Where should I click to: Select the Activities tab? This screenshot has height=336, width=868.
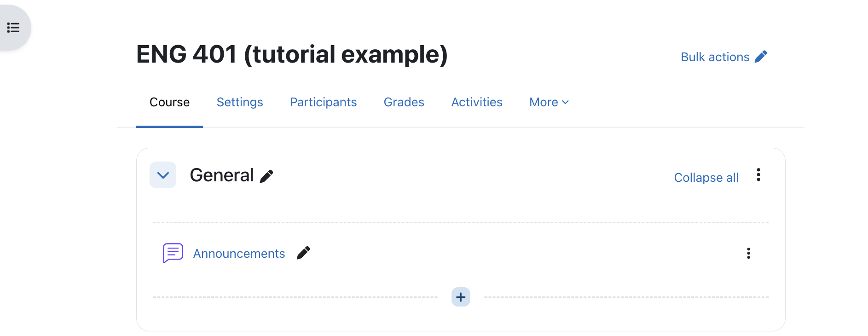[477, 102]
